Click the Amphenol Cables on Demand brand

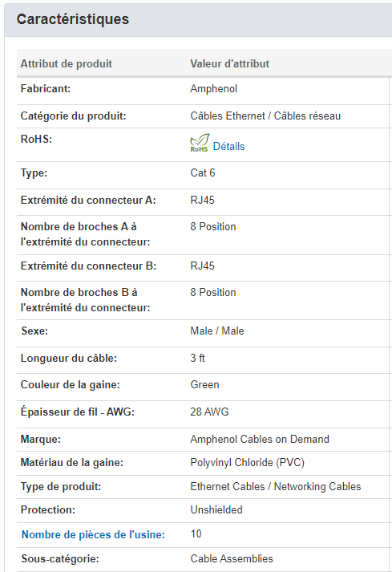click(x=260, y=439)
